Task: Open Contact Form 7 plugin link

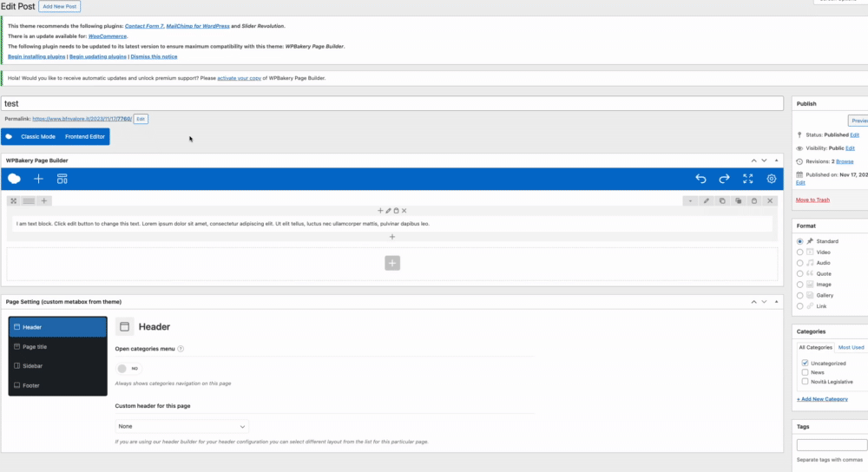Action: coord(144,26)
